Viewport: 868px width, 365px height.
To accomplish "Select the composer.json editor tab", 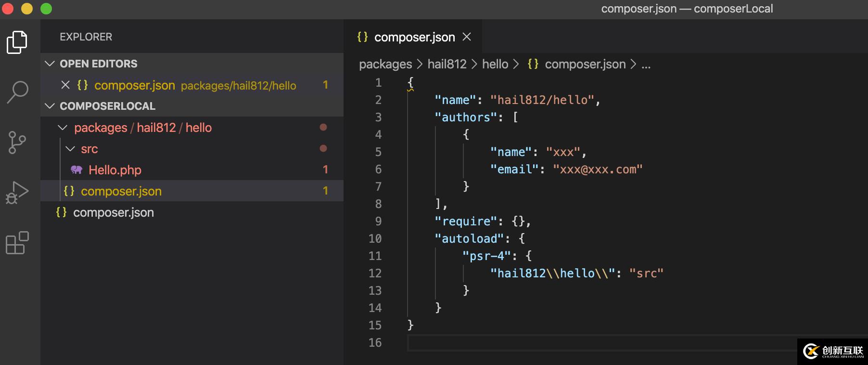I will tap(414, 37).
